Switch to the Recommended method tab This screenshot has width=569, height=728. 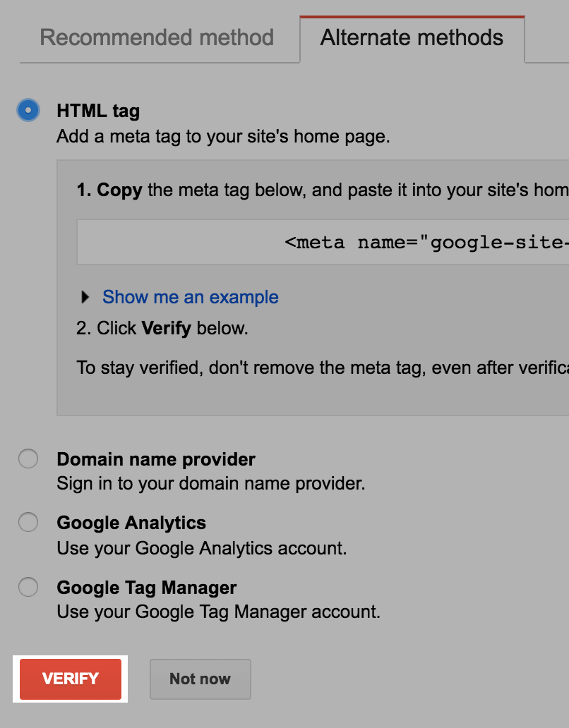coord(157,37)
